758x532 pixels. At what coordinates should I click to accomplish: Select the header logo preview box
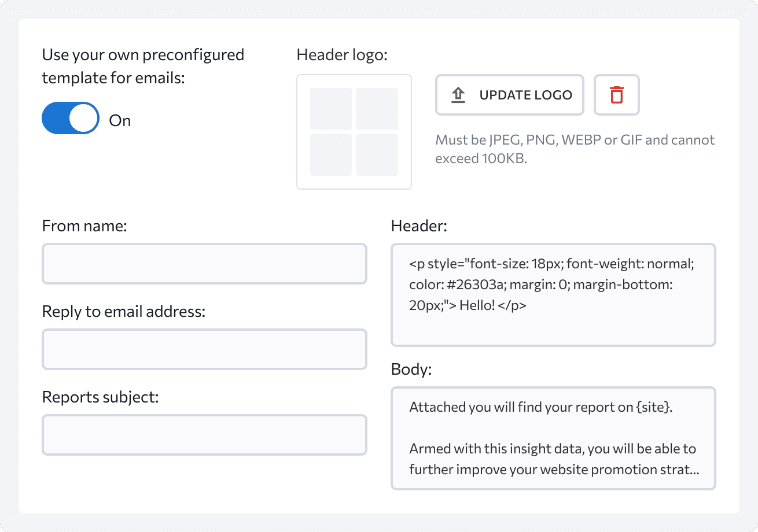354,132
